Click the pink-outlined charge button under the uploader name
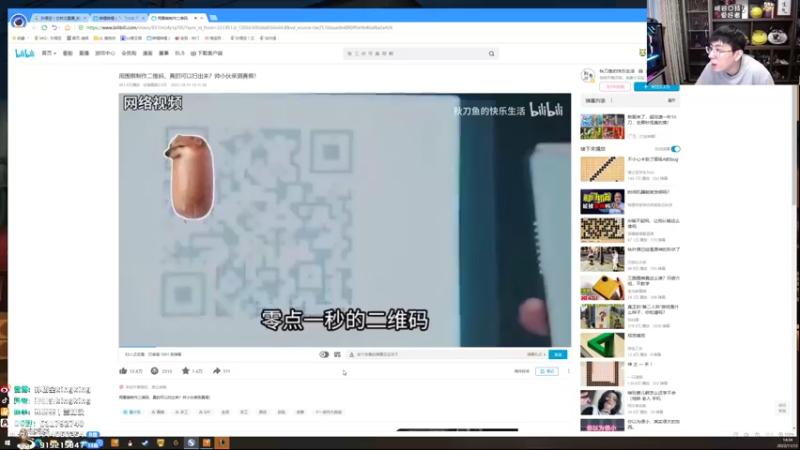This screenshot has height=450, width=800. (615, 87)
